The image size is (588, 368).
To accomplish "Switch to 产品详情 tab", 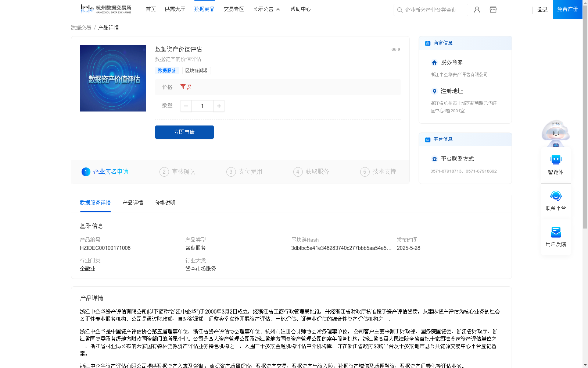I will [133, 203].
